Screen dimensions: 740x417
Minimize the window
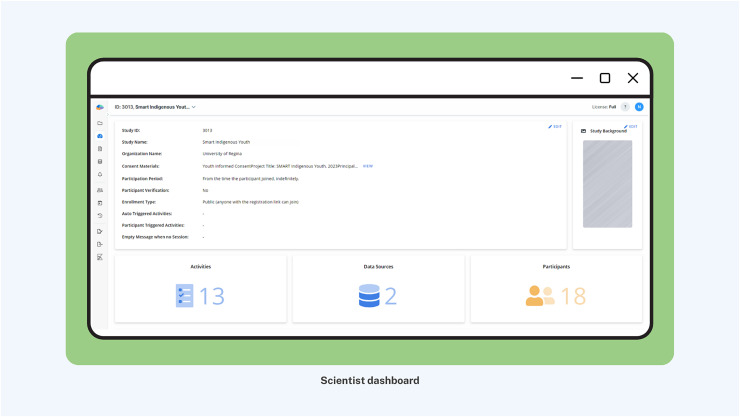[x=577, y=78]
